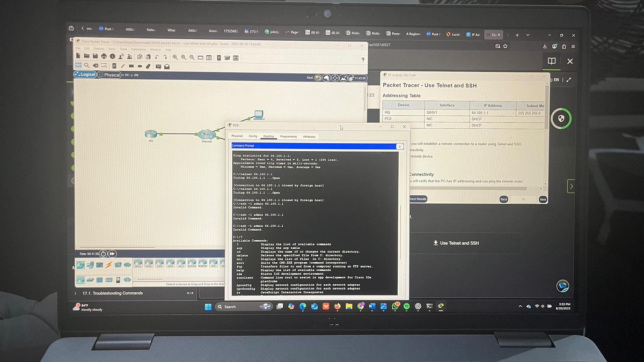Viewport: 644px width, 362px height.
Task: Open the Extensions menu in Packet Tracer
Action: (138, 49)
